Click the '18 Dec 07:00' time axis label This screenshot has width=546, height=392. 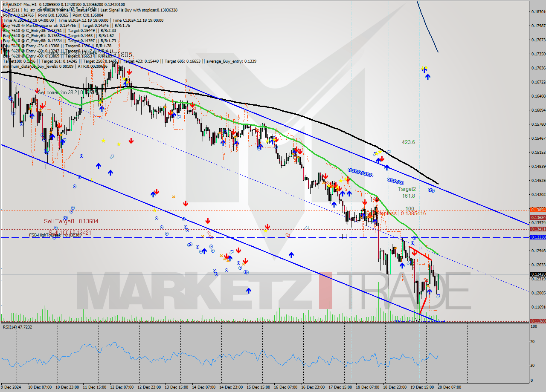point(368,387)
